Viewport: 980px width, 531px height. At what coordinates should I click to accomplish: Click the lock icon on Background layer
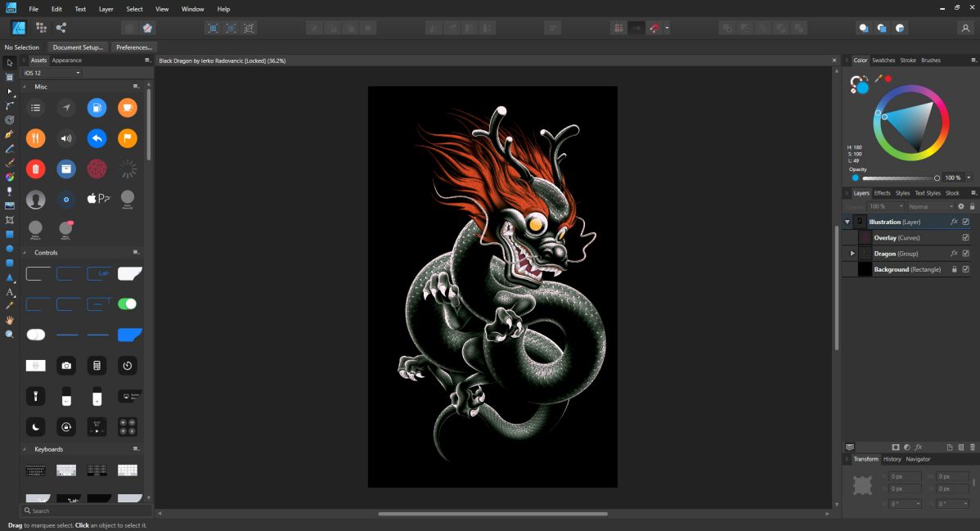(955, 269)
